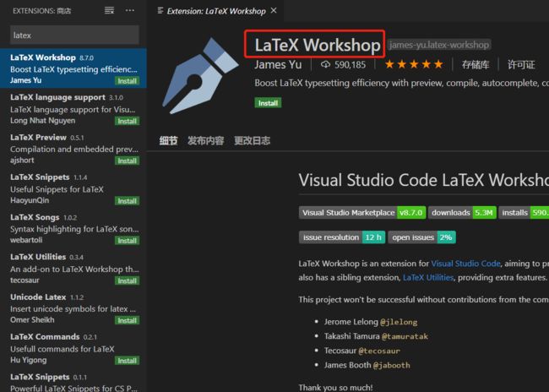Follow the LaTeX Utilities hyperlink in readme
Screen dimensions: 549x392
428,277
